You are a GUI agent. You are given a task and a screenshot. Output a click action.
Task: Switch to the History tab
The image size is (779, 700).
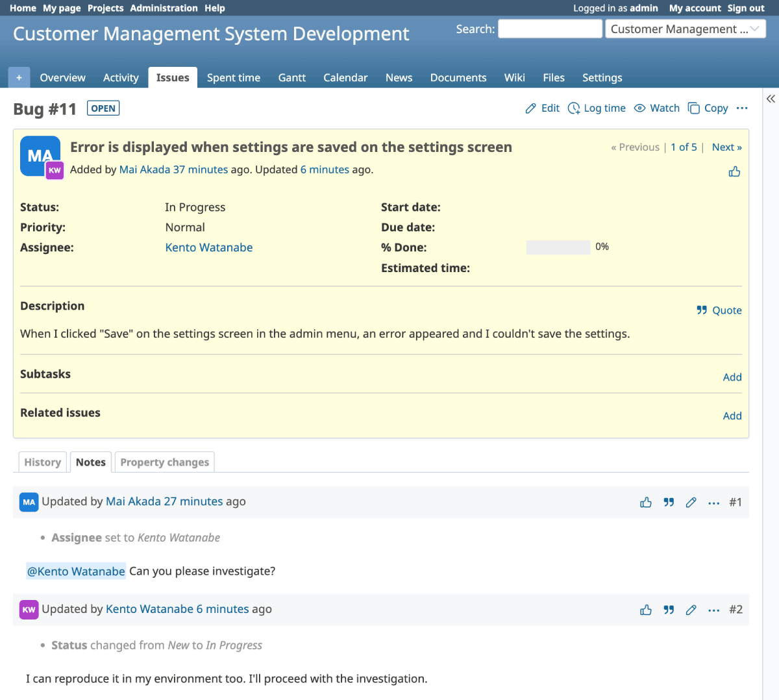coord(42,462)
